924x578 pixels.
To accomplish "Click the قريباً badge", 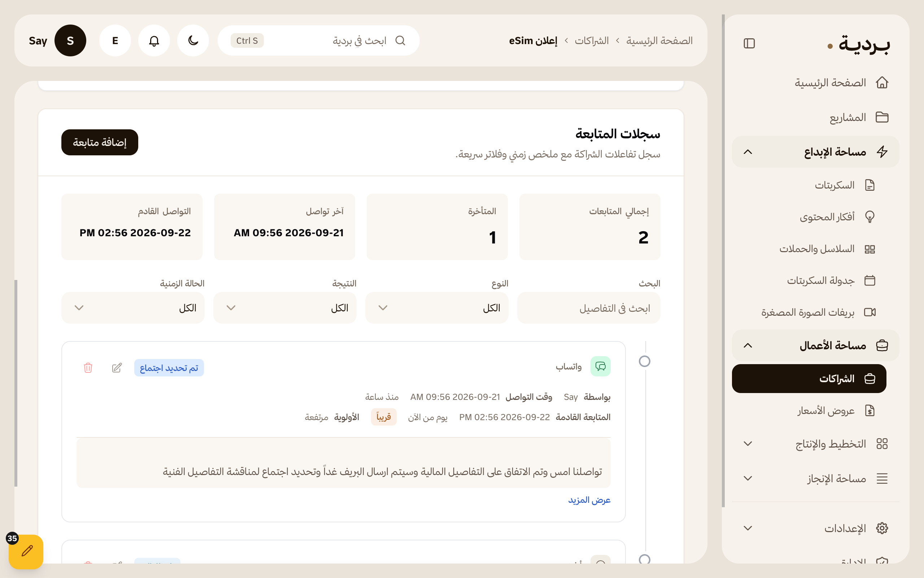I will coord(384,417).
